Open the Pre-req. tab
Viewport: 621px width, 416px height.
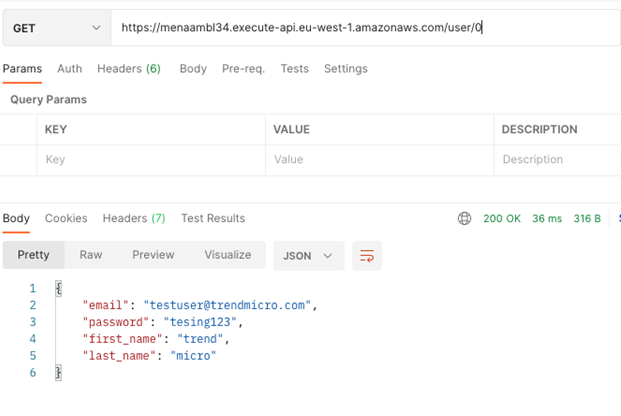(243, 69)
